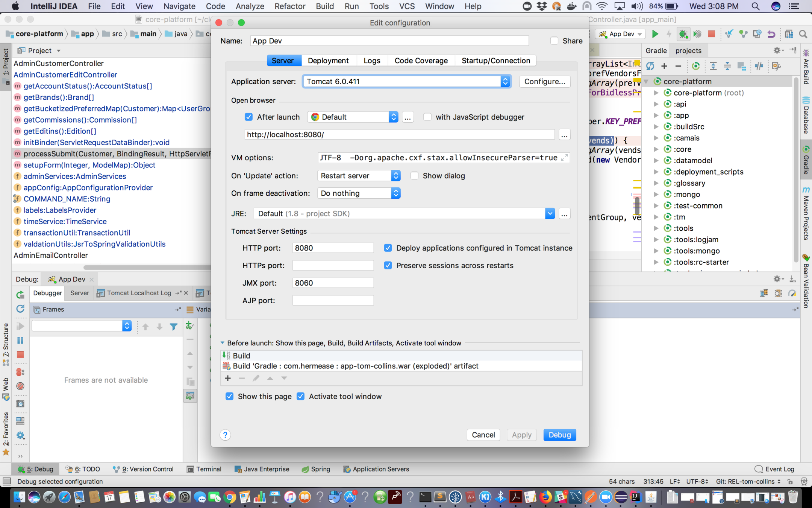Click View Breakpoints icon in Debug panel
The image size is (812, 508).
(20, 372)
